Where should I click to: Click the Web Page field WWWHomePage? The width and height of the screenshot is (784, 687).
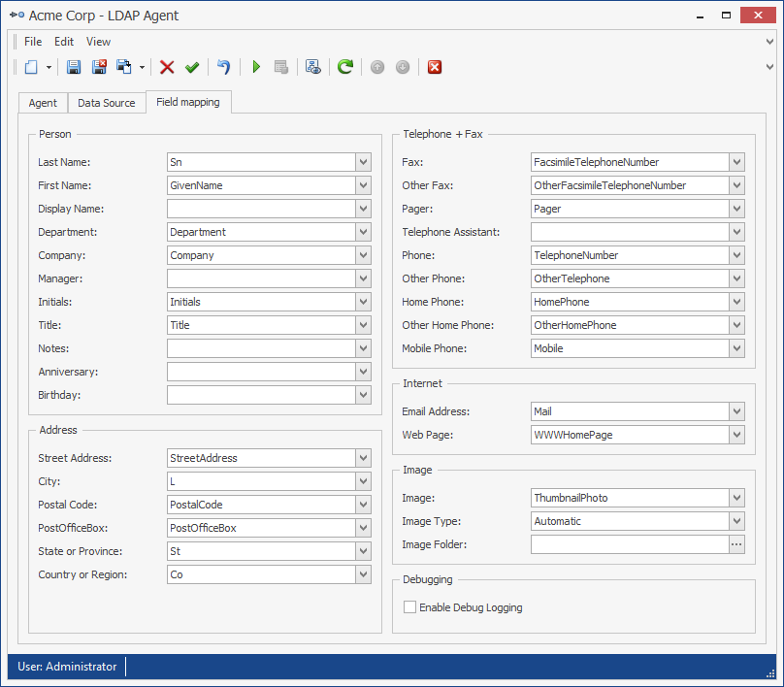(x=630, y=435)
